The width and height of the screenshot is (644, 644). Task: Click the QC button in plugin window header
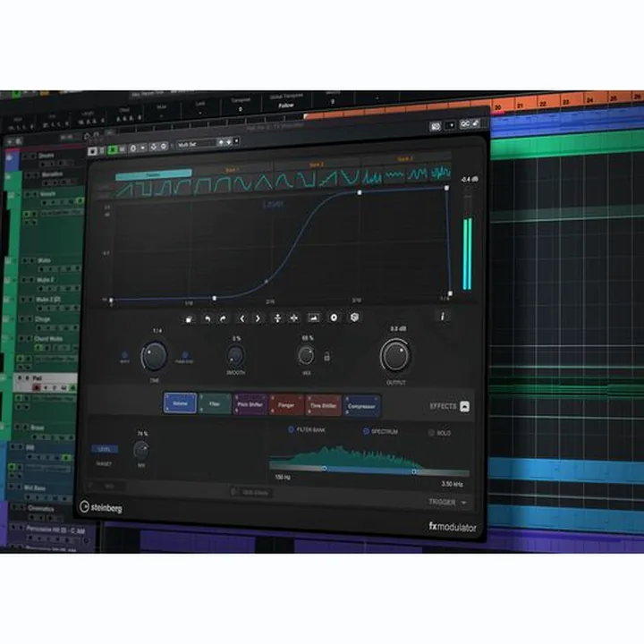pyautogui.click(x=464, y=123)
